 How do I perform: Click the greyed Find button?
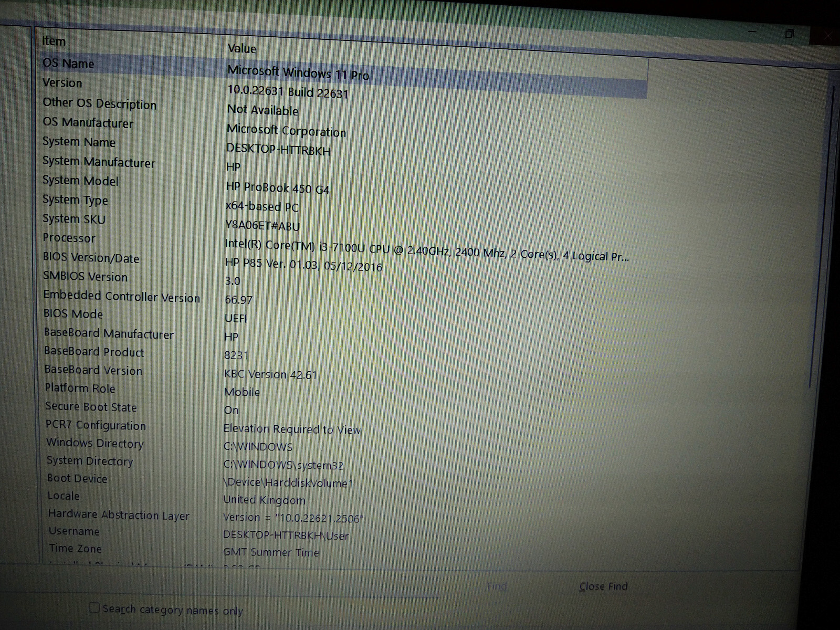coord(497,586)
